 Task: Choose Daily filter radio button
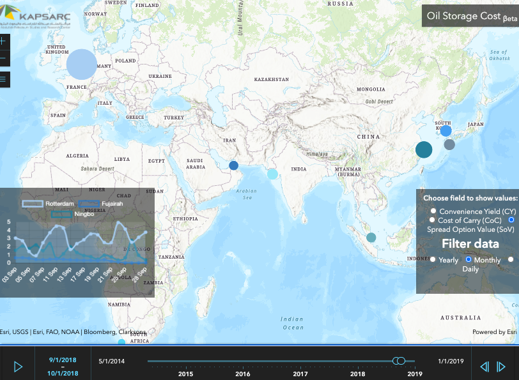[x=511, y=259]
